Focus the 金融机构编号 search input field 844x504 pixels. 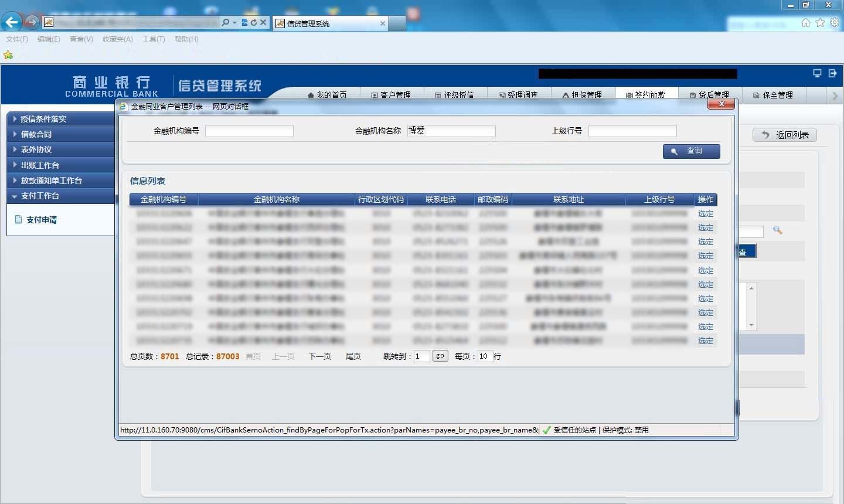pyautogui.click(x=249, y=131)
